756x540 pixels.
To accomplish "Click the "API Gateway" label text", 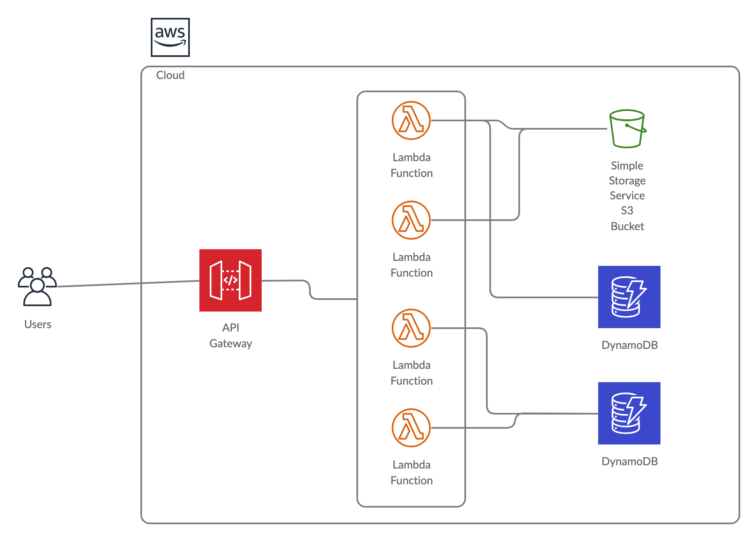I will 231,336.
